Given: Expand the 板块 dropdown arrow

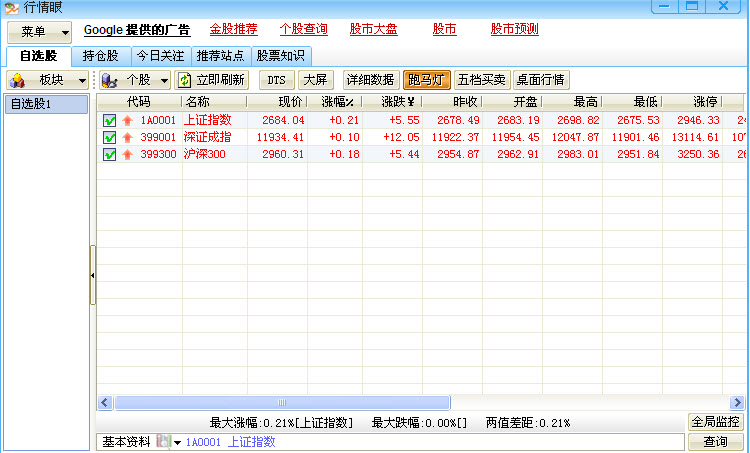Looking at the screenshot, I should tap(82, 80).
